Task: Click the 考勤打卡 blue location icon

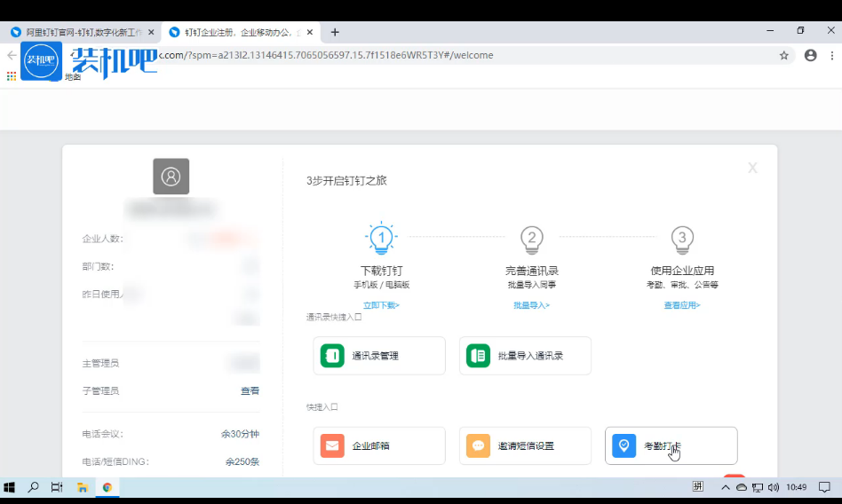Action: click(624, 446)
